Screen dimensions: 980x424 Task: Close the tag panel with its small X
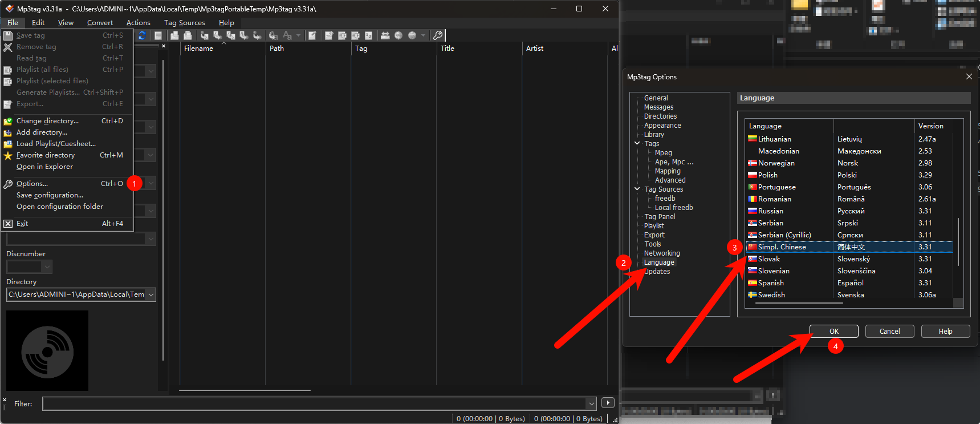(164, 46)
